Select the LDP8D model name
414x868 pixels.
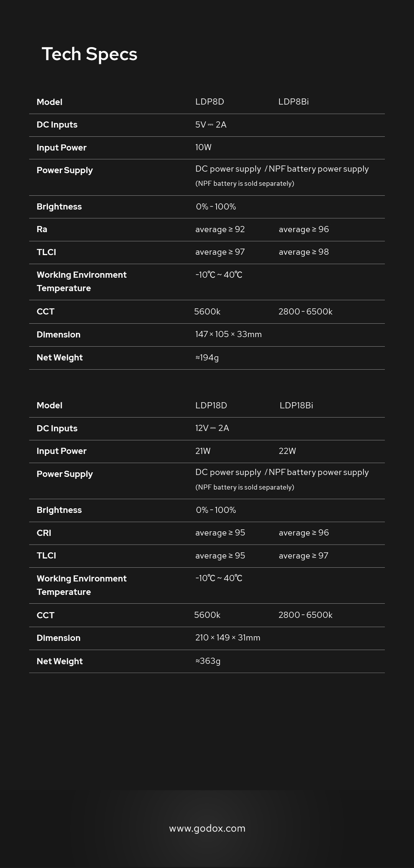210,102
